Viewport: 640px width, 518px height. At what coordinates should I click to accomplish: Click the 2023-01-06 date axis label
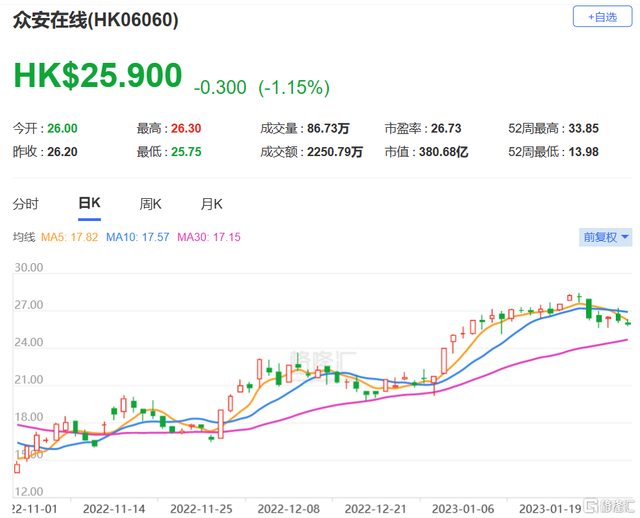pos(463,509)
